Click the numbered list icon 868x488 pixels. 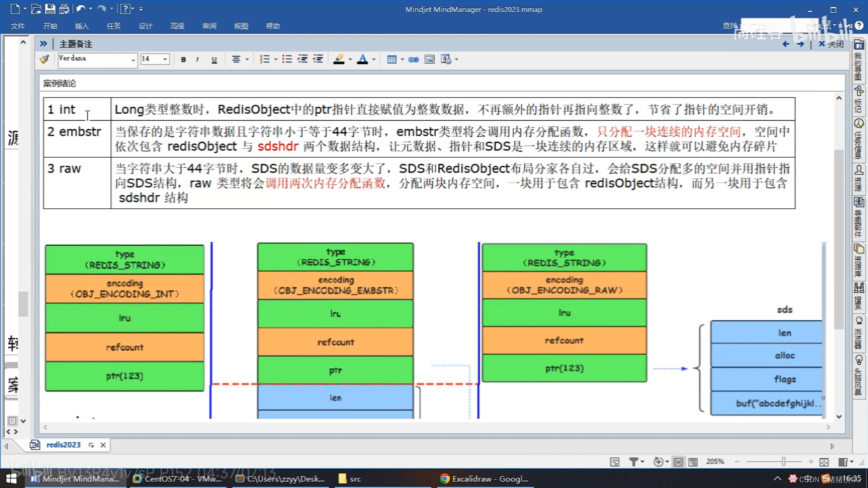tap(264, 59)
